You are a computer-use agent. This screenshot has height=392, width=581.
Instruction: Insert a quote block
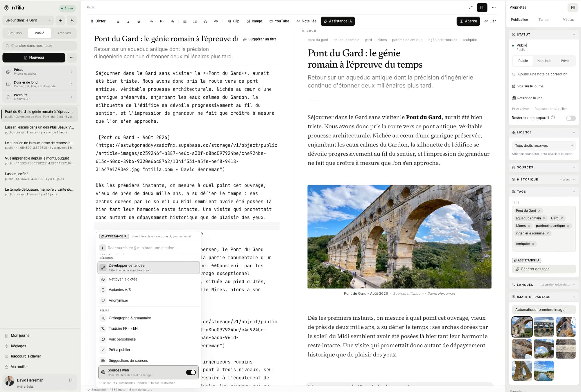point(205,21)
